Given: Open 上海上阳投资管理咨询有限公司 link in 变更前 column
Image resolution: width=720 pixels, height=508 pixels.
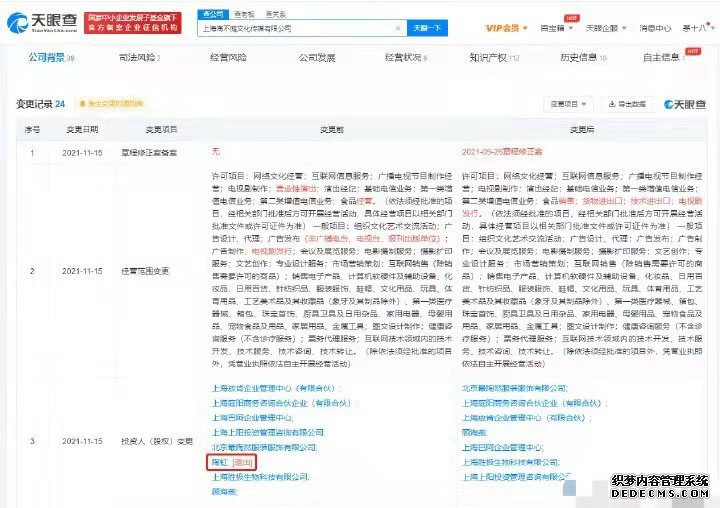Looking at the screenshot, I should [x=268, y=432].
